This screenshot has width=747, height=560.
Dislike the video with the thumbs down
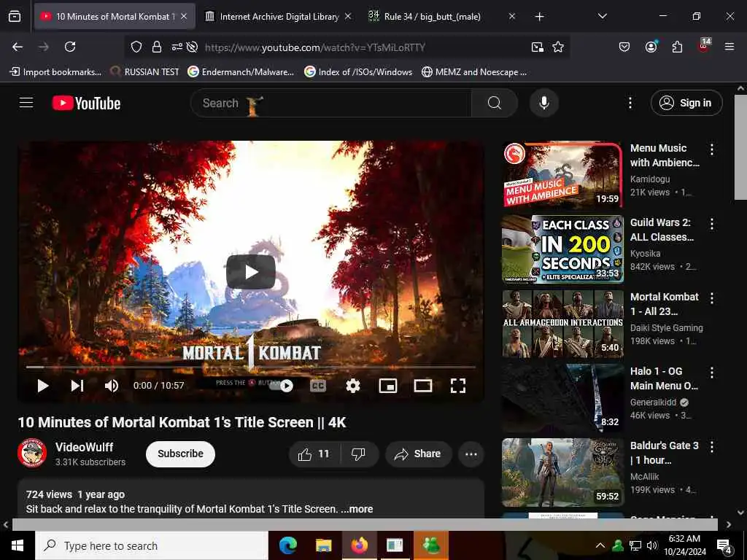point(359,454)
